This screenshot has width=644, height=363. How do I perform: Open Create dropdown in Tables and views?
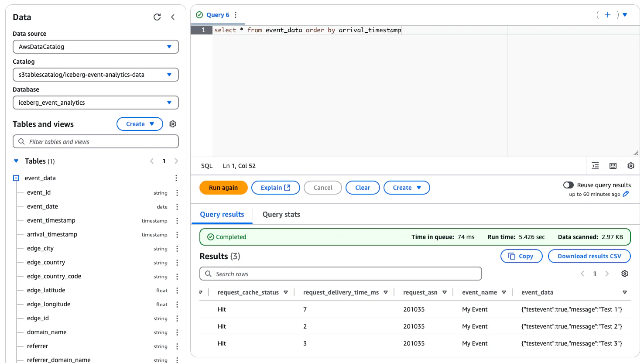(x=140, y=124)
